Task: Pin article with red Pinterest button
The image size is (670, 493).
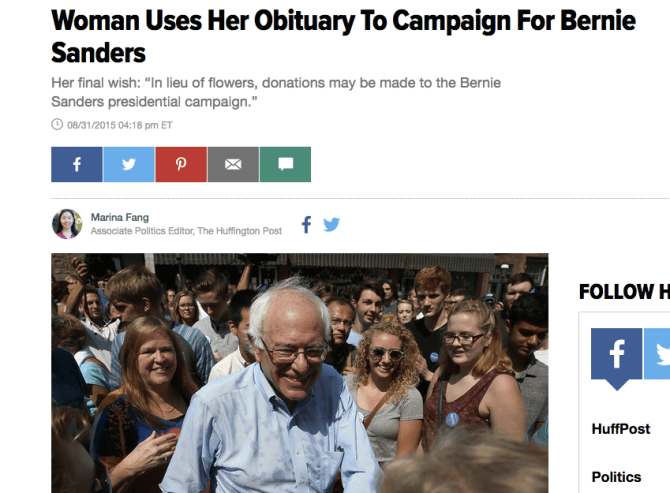Action: (x=181, y=165)
